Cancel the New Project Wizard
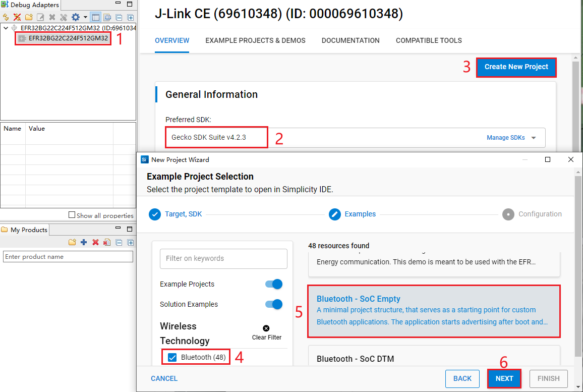This screenshot has width=583, height=392. (x=164, y=378)
